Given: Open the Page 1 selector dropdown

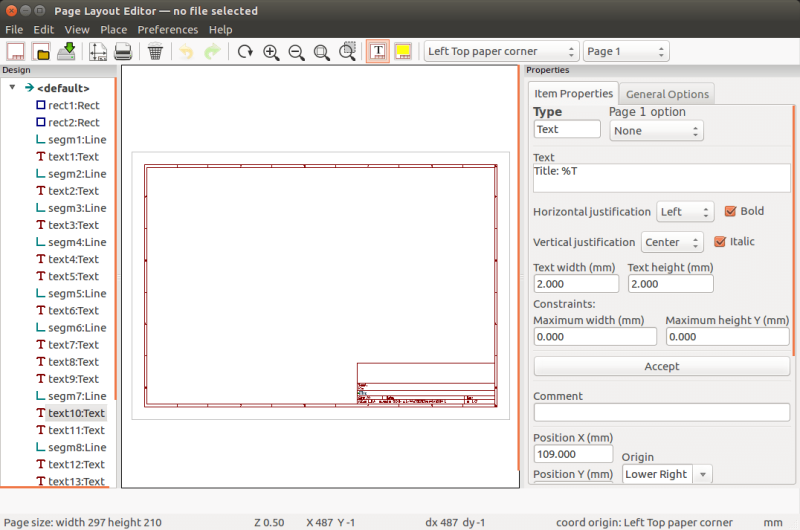Looking at the screenshot, I should tap(626, 51).
